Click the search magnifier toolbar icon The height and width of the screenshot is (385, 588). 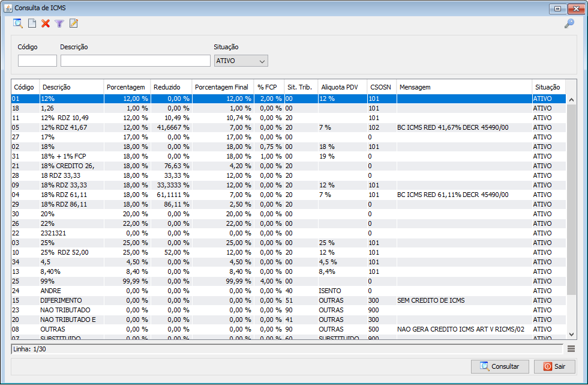click(17, 23)
